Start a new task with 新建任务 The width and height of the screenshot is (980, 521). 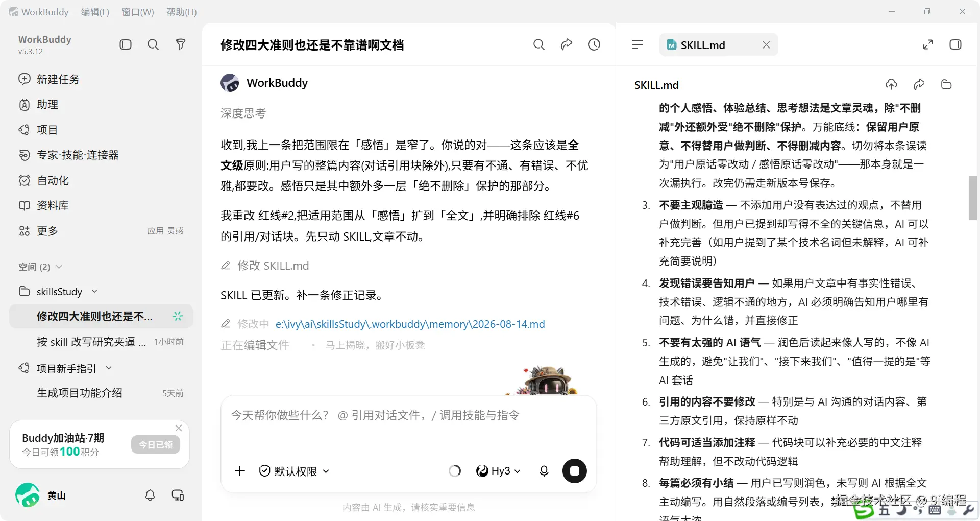[49, 79]
